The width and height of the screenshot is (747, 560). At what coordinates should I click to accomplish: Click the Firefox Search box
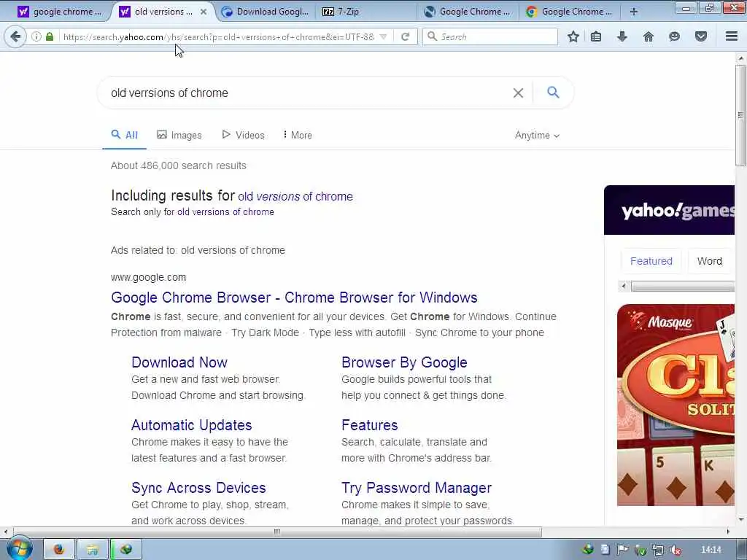489,36
